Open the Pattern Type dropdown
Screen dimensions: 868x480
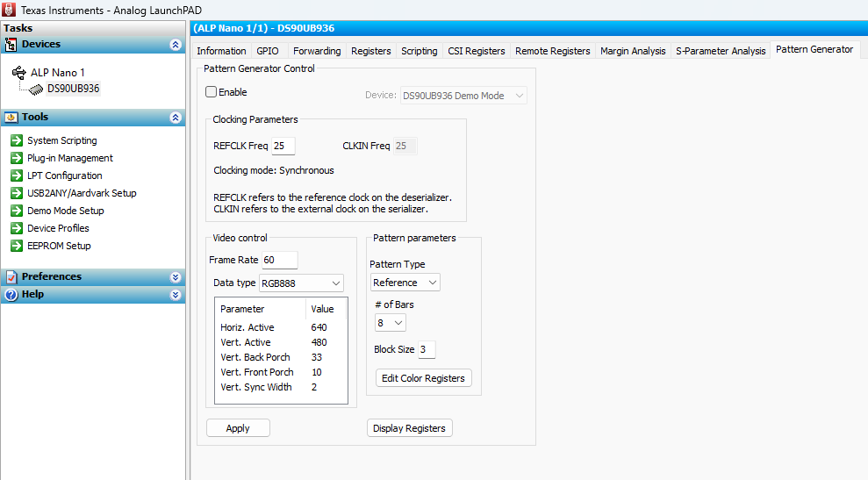coord(405,283)
